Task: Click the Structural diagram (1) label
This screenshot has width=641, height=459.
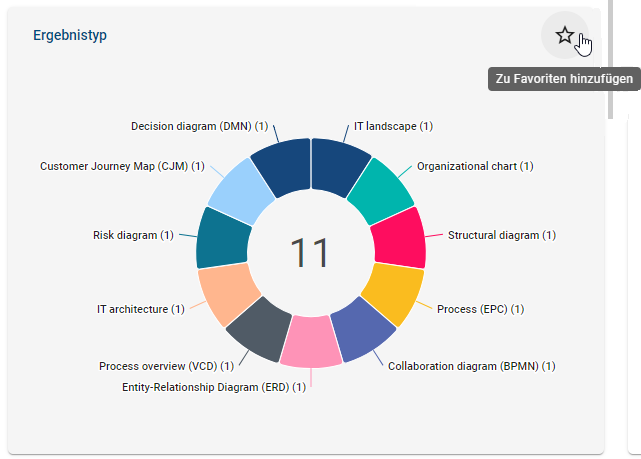Action: point(502,235)
